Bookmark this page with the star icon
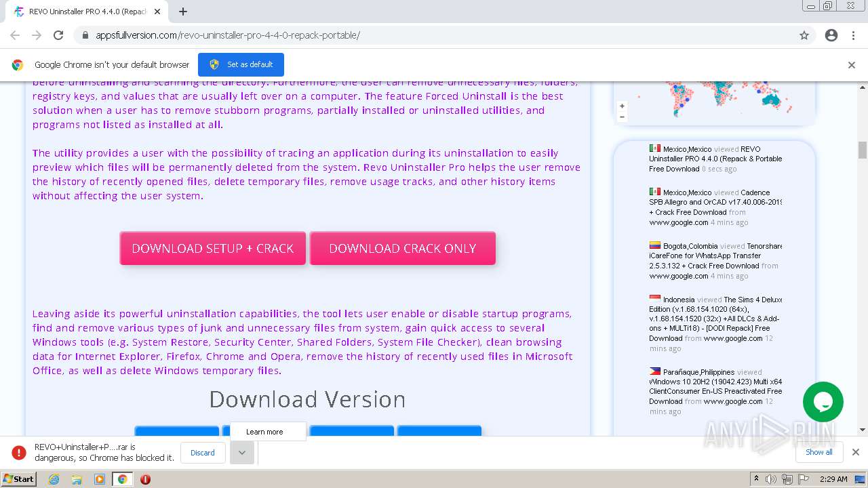 804,35
